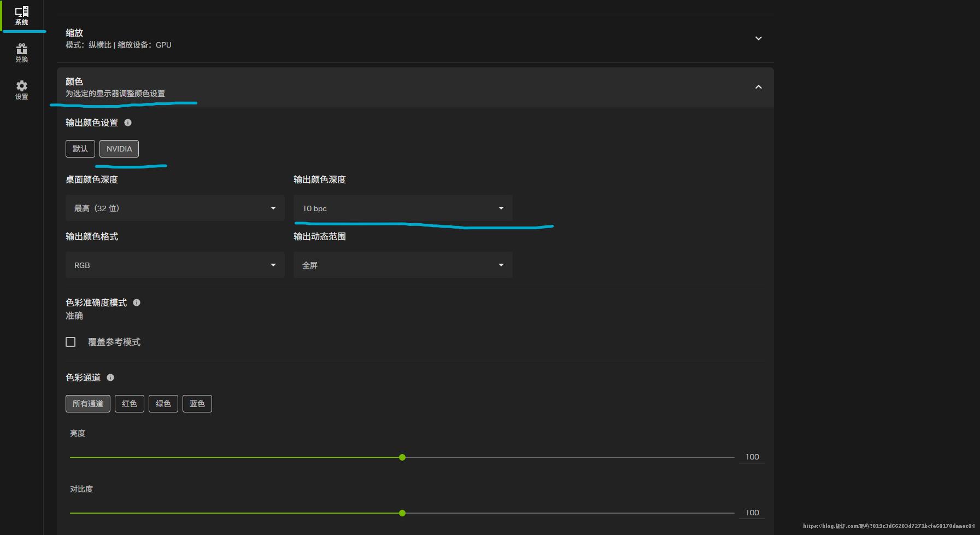This screenshot has width=980, height=535.
Task: Select the 系统 icon in the sidebar
Action: (22, 15)
